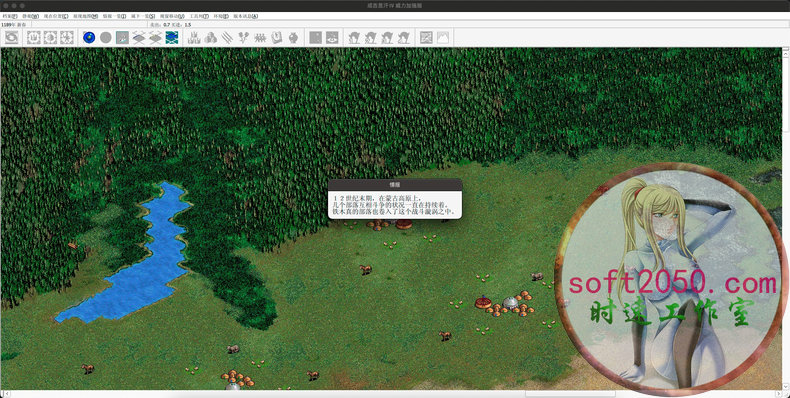
Task: Select the teal stacked grid layer icon
Action: click(172, 38)
